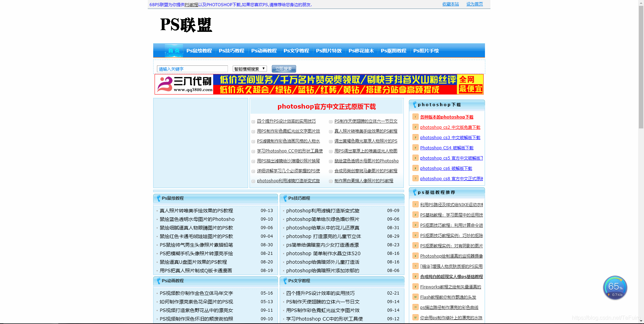The image size is (644, 324).
Task: Open the Ps动画教程 nav item
Action: tap(264, 51)
